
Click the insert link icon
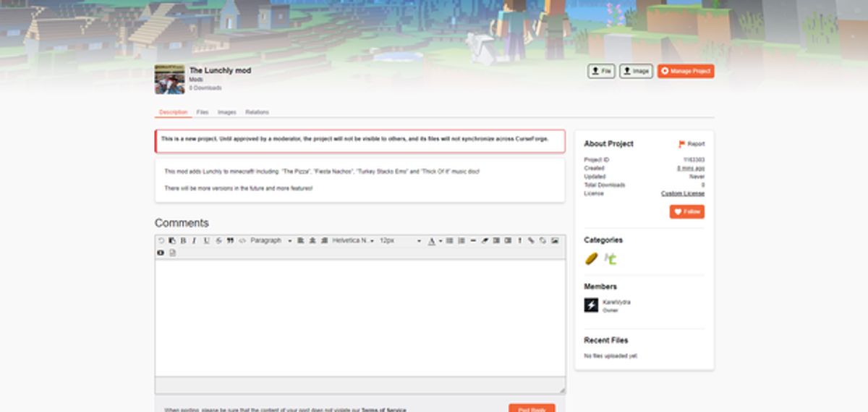coord(531,240)
